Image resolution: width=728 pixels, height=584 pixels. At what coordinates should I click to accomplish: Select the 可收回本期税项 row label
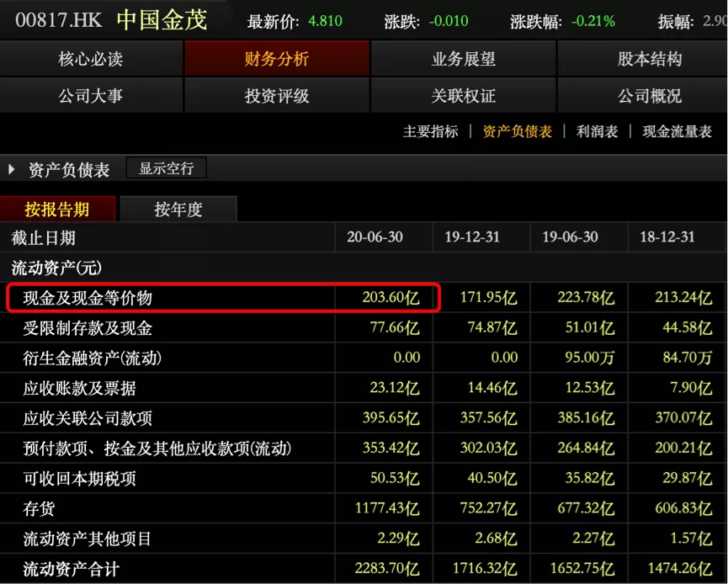[x=79, y=479]
